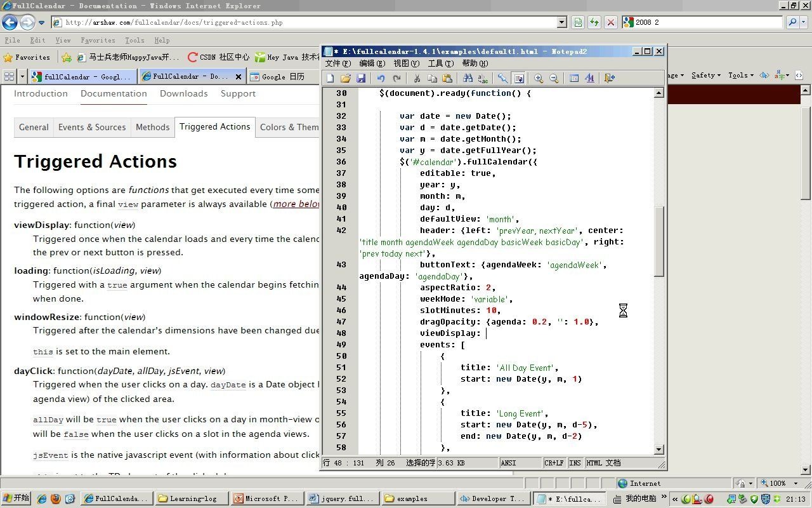The image size is (812, 508).
Task: Select Methods docs tab
Action: (x=152, y=127)
